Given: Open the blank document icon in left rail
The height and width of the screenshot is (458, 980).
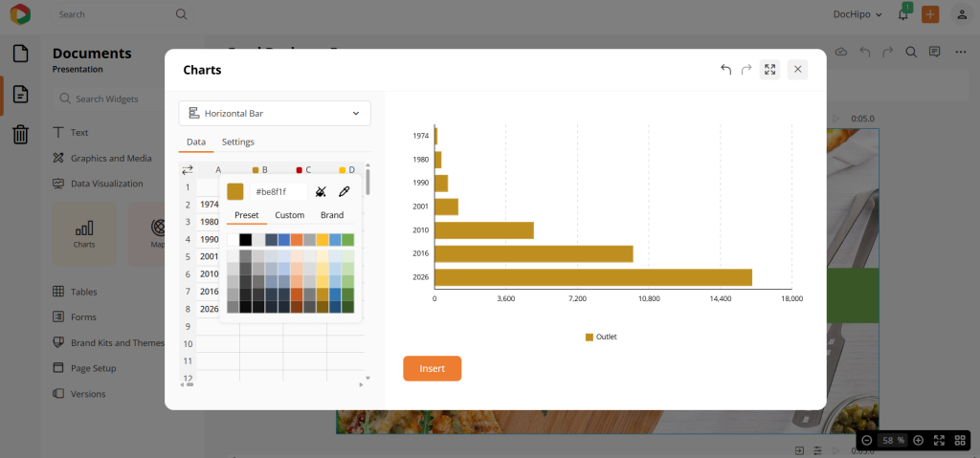Looking at the screenshot, I should pyautogui.click(x=21, y=54).
